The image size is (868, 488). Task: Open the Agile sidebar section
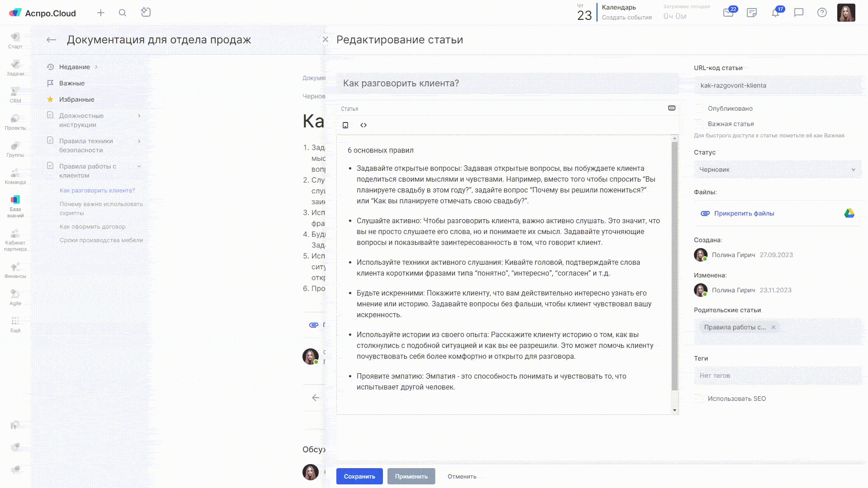15,297
